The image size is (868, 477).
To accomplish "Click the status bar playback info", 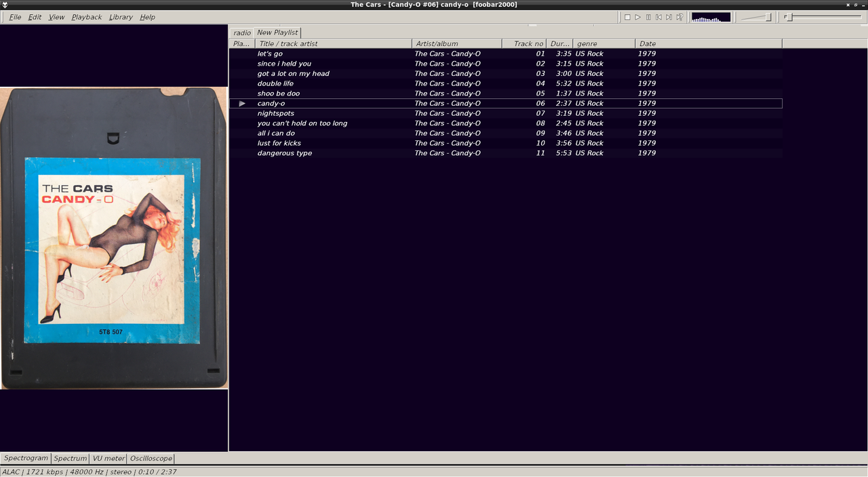I will click(90, 472).
